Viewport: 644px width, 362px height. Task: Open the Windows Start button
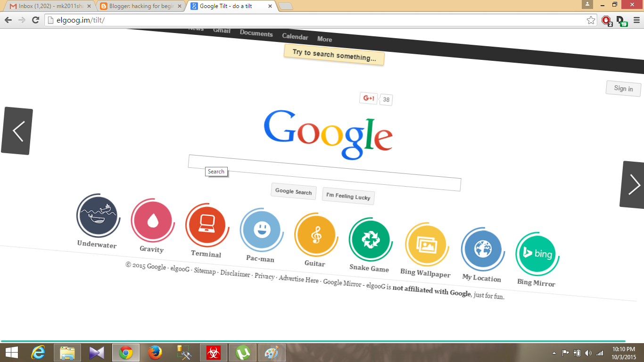coord(11,352)
